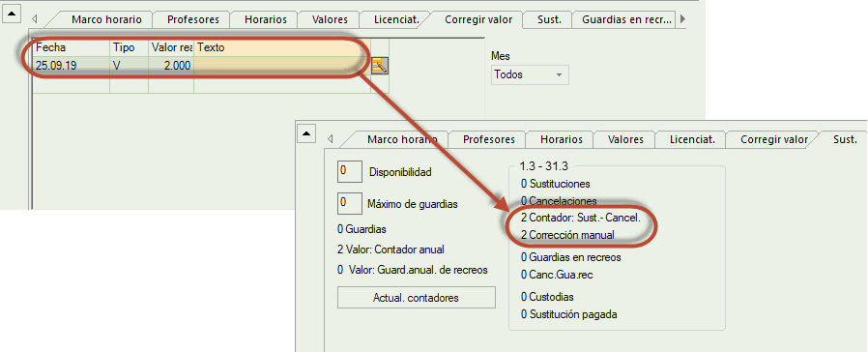Screen dimensions: 868x352
Task: Click the edit note icon beside Texto cell
Action: click(x=380, y=66)
